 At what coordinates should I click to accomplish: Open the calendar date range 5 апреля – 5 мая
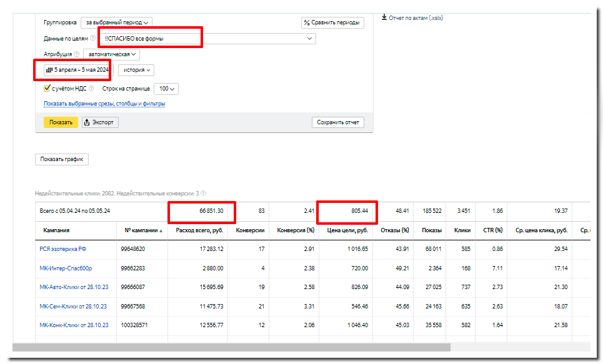72,70
